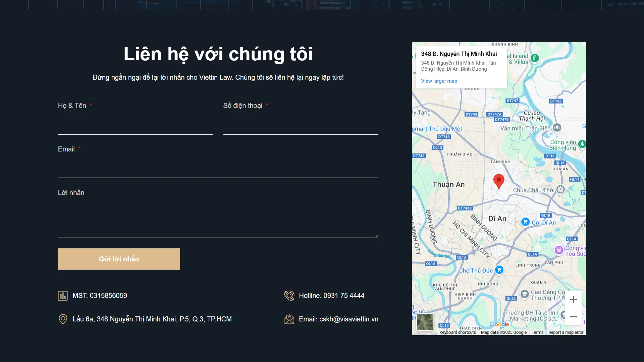The width and height of the screenshot is (644, 362).
Task: Click the red map location pin
Action: pos(499,181)
